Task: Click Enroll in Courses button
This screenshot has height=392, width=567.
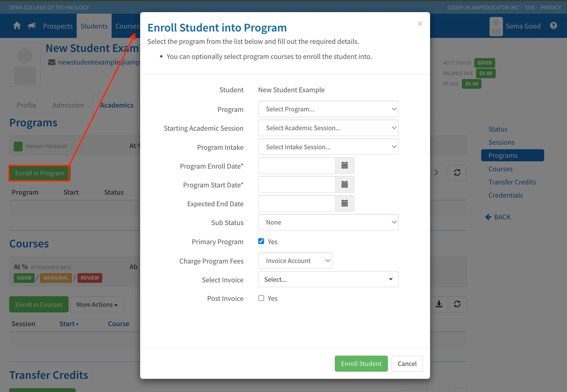Action: [39, 304]
